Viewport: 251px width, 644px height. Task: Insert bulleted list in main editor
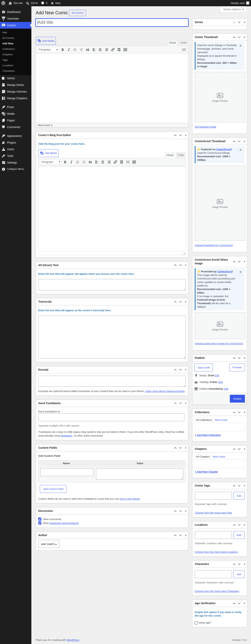coord(75,50)
